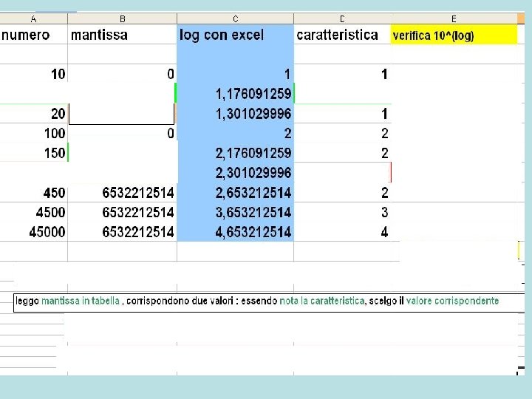Click caratteristica 4 in the row of 45000
The width and height of the screenshot is (532, 399).
pos(342,232)
